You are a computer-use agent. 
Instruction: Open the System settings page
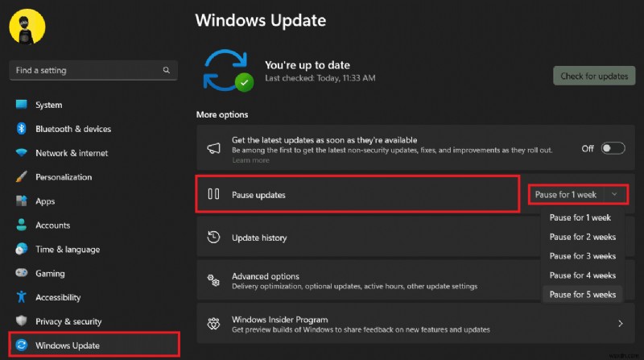coord(48,105)
